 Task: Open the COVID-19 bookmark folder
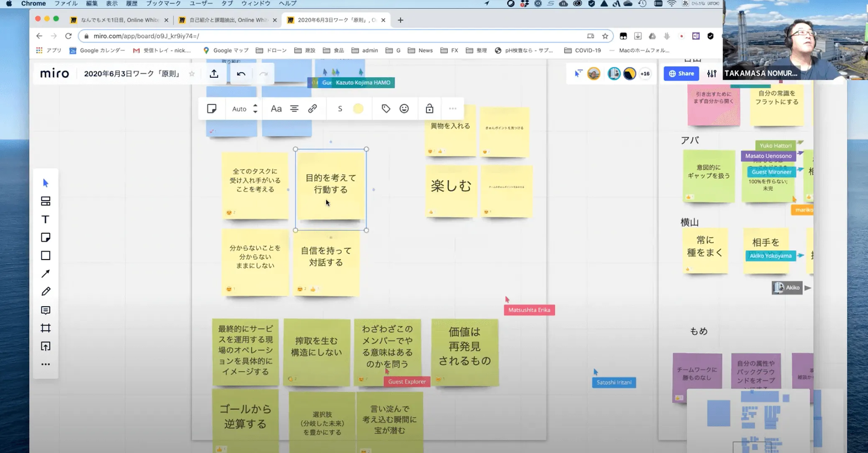[582, 51]
